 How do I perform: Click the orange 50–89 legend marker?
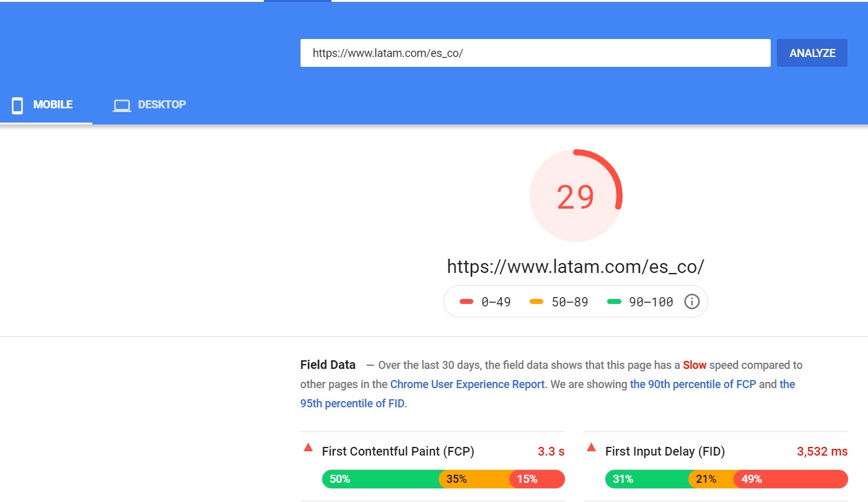click(537, 302)
